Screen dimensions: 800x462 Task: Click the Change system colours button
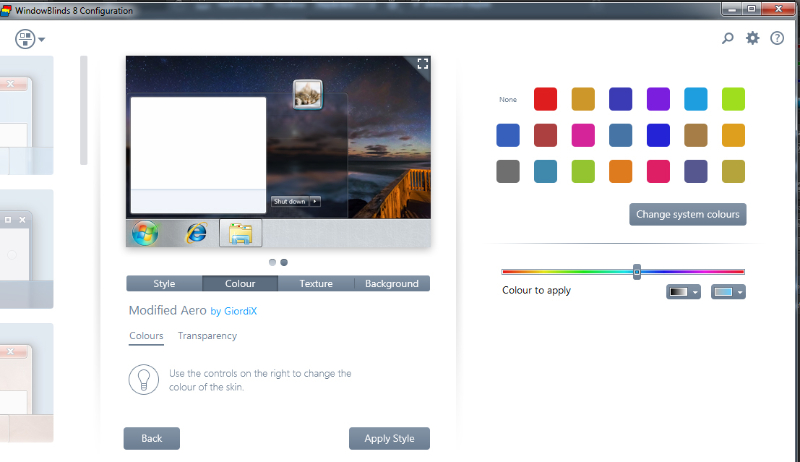pyautogui.click(x=688, y=214)
